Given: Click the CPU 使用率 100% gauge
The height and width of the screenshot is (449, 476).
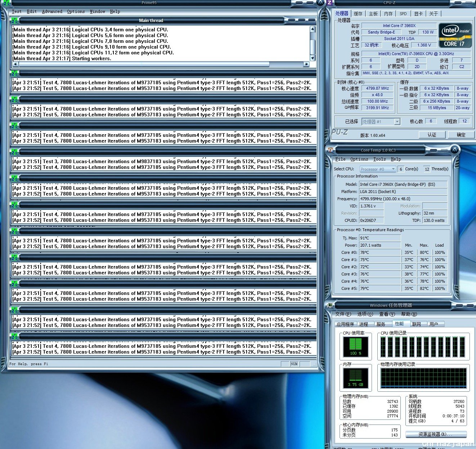Looking at the screenshot, I should pos(356,347).
